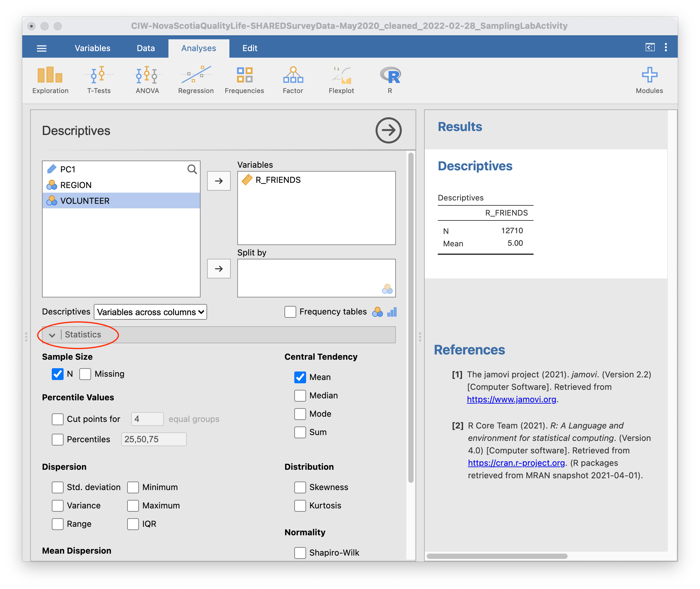Enable the Shapiro-Wilk normality checkbox

[300, 553]
